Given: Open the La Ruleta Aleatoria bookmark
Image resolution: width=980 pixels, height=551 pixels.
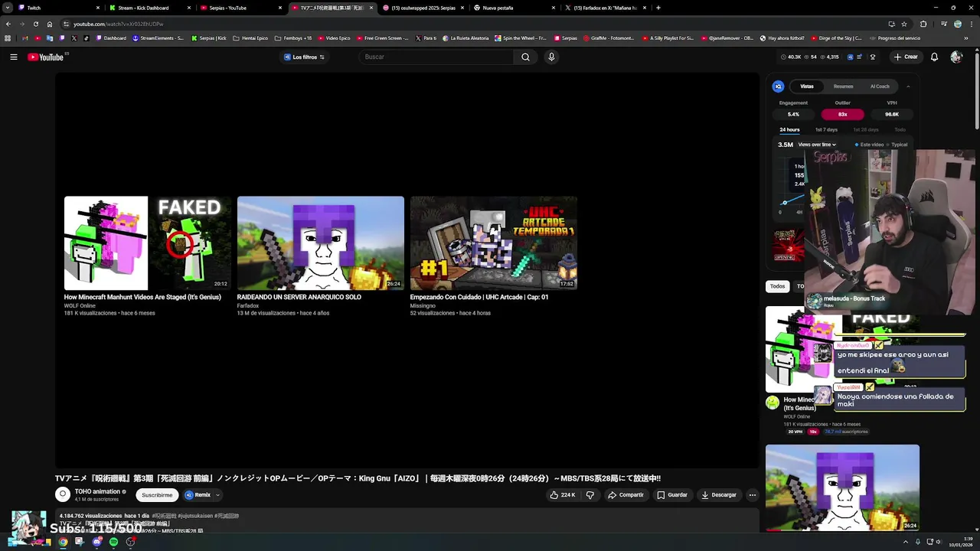Looking at the screenshot, I should (465, 37).
